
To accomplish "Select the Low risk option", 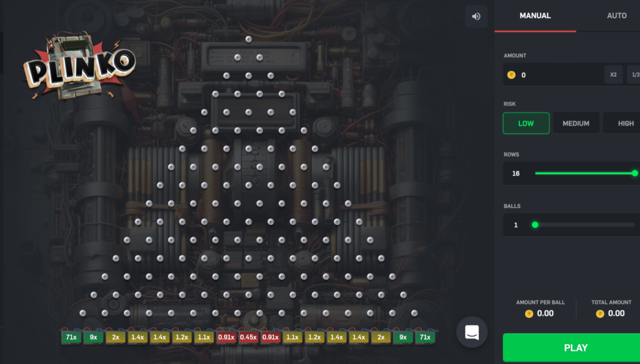I will pyautogui.click(x=526, y=123).
